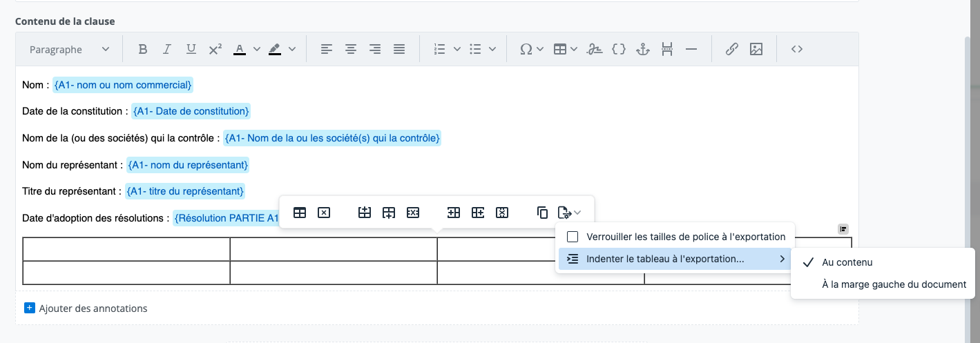Viewport: 980px width, 343px height.
Task: Open the special characters Omega dropdown
Action: (531, 49)
